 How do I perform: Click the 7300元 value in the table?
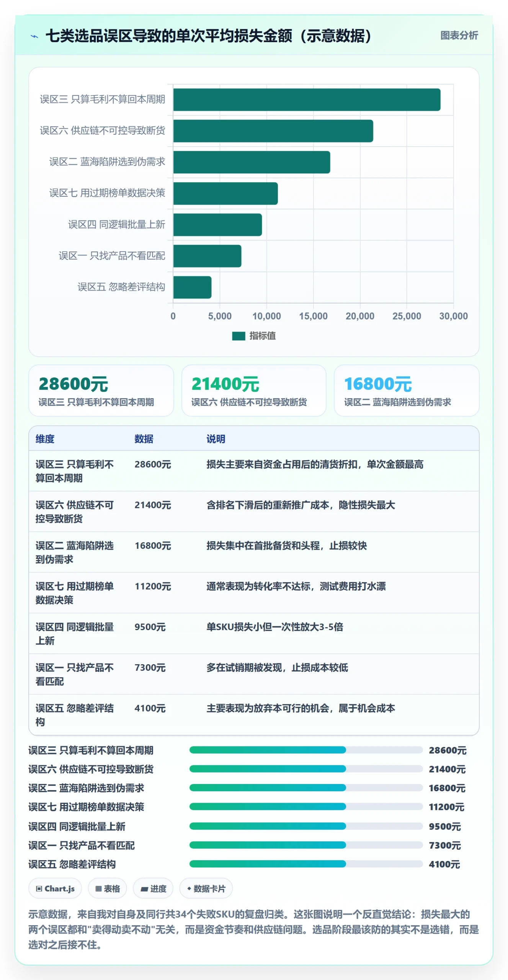pos(150,668)
